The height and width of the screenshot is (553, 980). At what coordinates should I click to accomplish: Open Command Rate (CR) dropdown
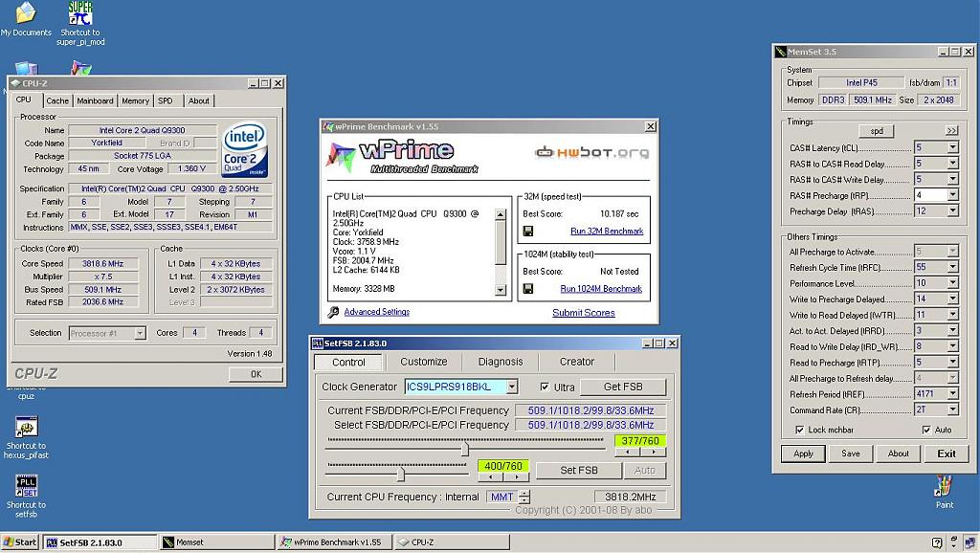(952, 409)
